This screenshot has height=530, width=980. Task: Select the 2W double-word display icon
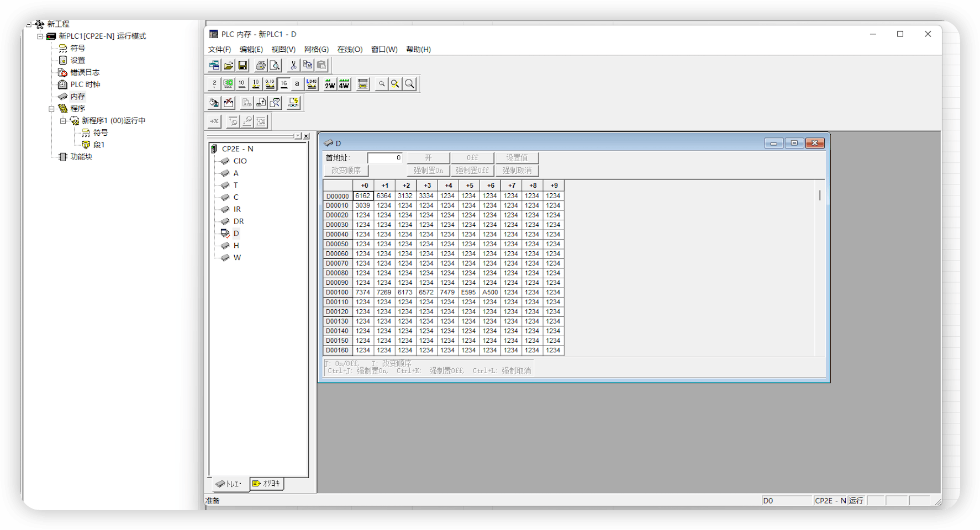click(329, 84)
